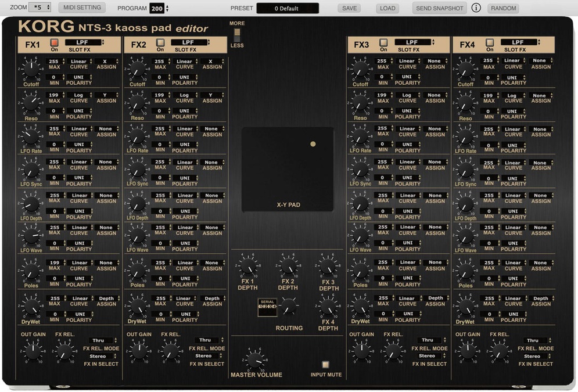Flip the More/Less switch
This screenshot has height=392, width=578.
(237, 34)
